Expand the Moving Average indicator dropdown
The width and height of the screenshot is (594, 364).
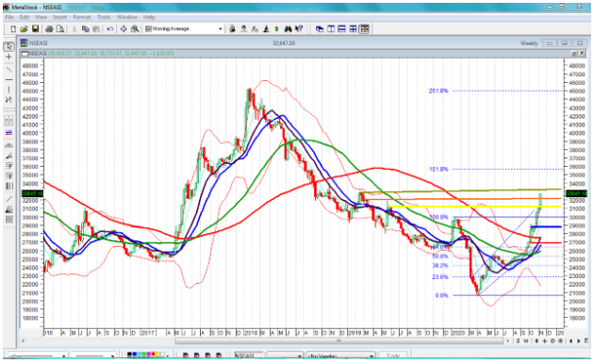tap(220, 29)
